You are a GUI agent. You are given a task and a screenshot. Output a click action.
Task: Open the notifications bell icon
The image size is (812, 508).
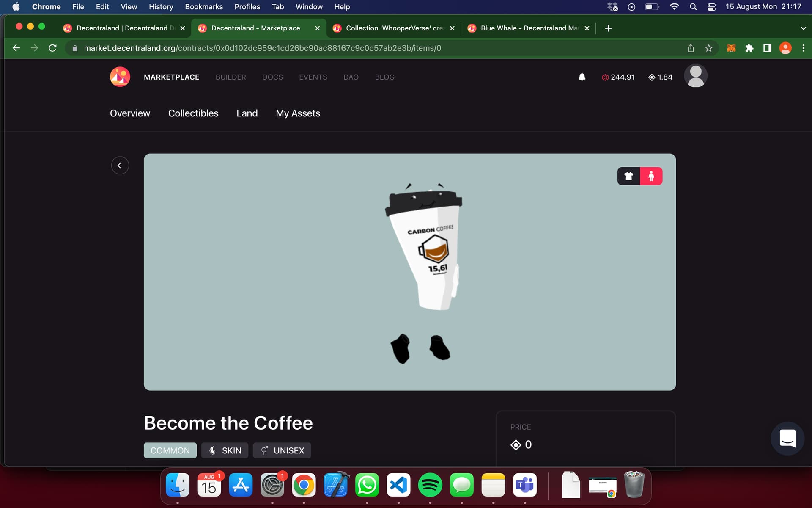582,77
